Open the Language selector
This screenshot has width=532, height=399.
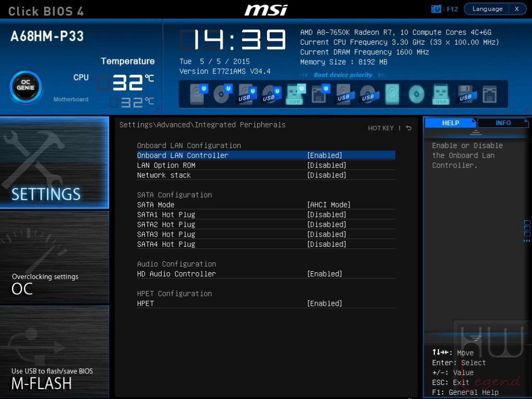tap(487, 9)
